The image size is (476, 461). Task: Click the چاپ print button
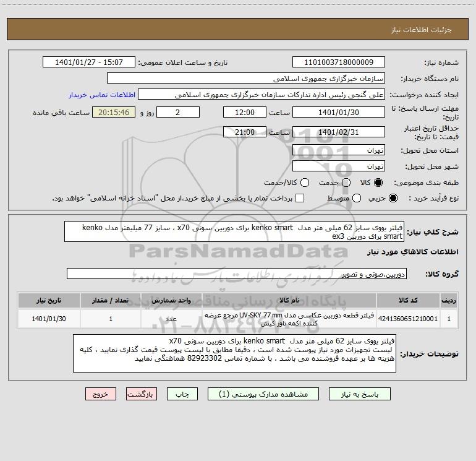click(182, 394)
